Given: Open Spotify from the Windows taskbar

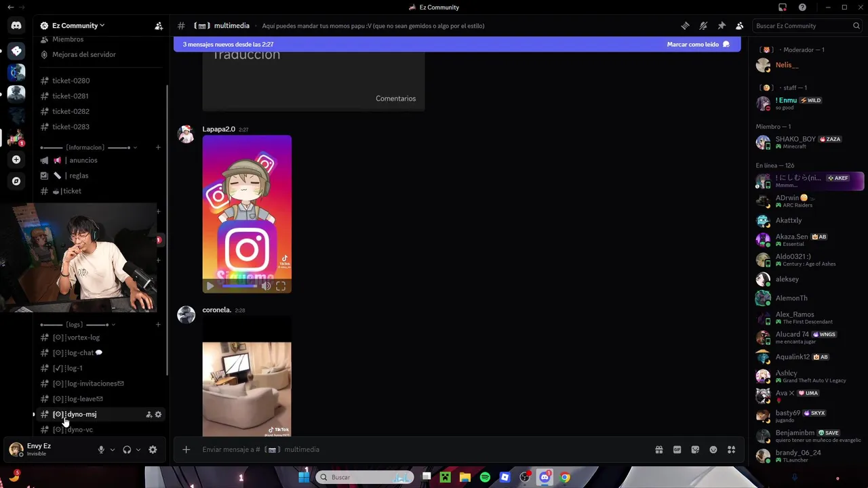Looking at the screenshot, I should pos(485,477).
